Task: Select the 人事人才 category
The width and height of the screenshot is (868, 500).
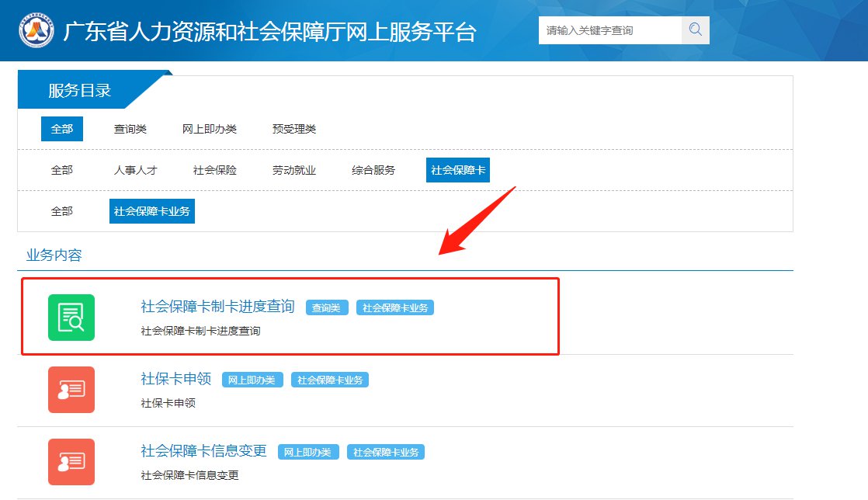Action: coord(136,170)
